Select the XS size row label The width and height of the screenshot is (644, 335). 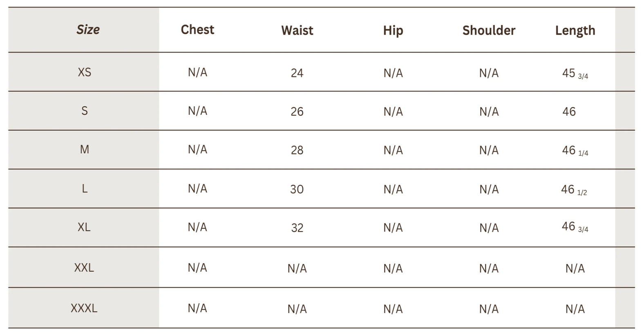click(85, 72)
